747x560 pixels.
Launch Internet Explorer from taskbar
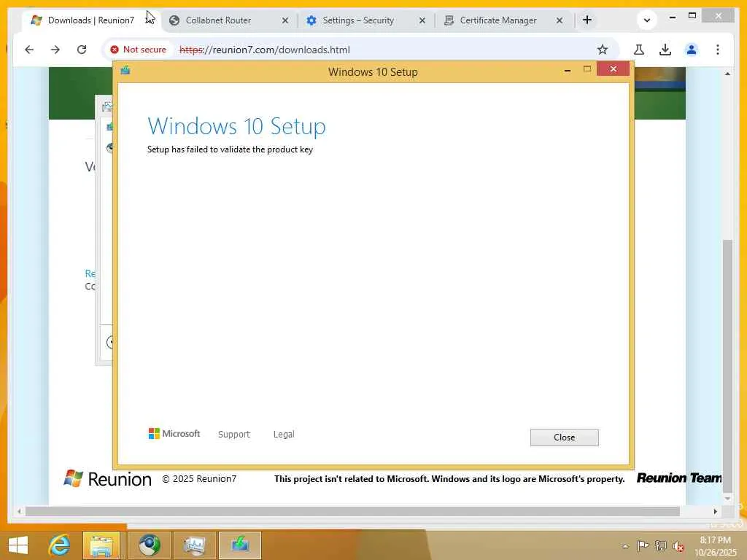click(x=60, y=545)
